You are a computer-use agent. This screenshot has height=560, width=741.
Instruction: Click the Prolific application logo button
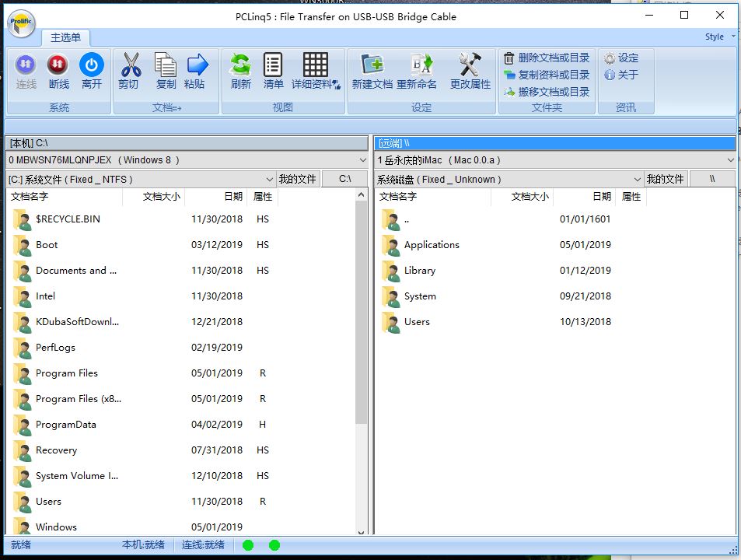point(21,23)
